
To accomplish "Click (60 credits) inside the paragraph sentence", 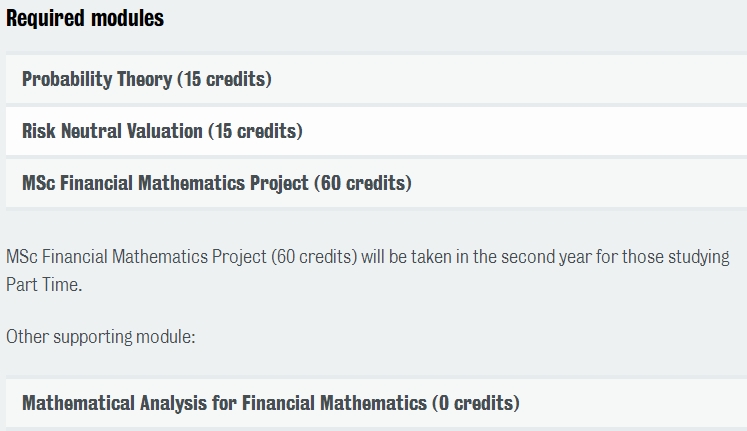I will click(314, 257).
